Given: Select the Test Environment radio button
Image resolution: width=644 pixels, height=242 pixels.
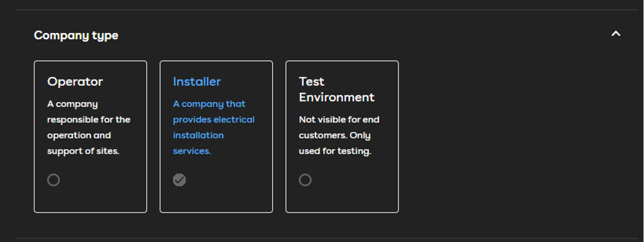Looking at the screenshot, I should pos(305,180).
